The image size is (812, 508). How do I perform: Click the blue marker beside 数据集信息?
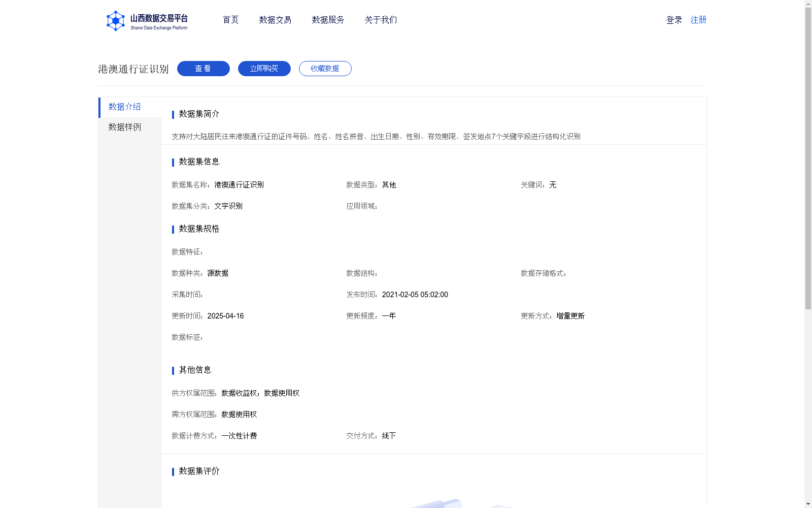tap(173, 162)
